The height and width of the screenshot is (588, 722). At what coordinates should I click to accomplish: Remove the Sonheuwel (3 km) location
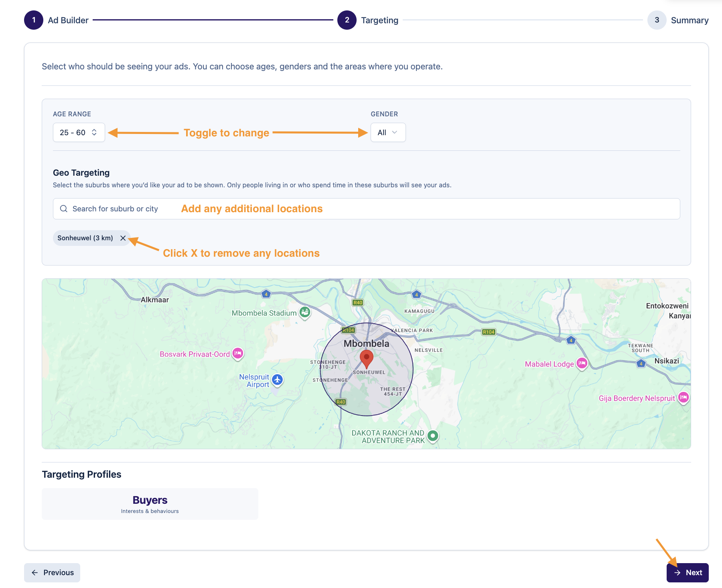(x=123, y=238)
